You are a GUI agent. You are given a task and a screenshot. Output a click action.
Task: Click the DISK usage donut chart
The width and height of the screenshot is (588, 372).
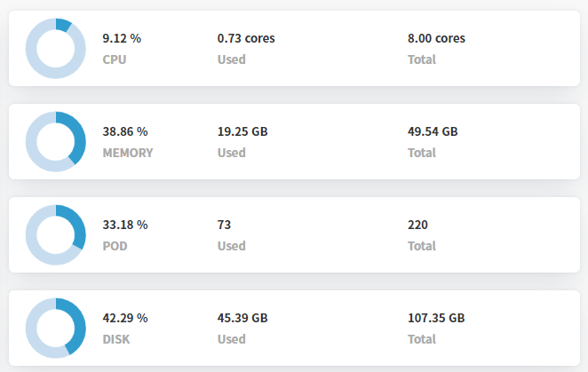[55, 328]
